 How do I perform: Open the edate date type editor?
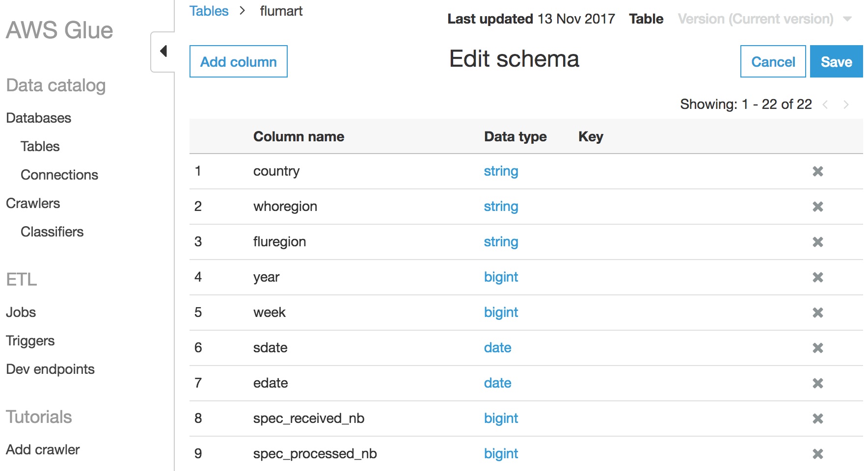[497, 383]
